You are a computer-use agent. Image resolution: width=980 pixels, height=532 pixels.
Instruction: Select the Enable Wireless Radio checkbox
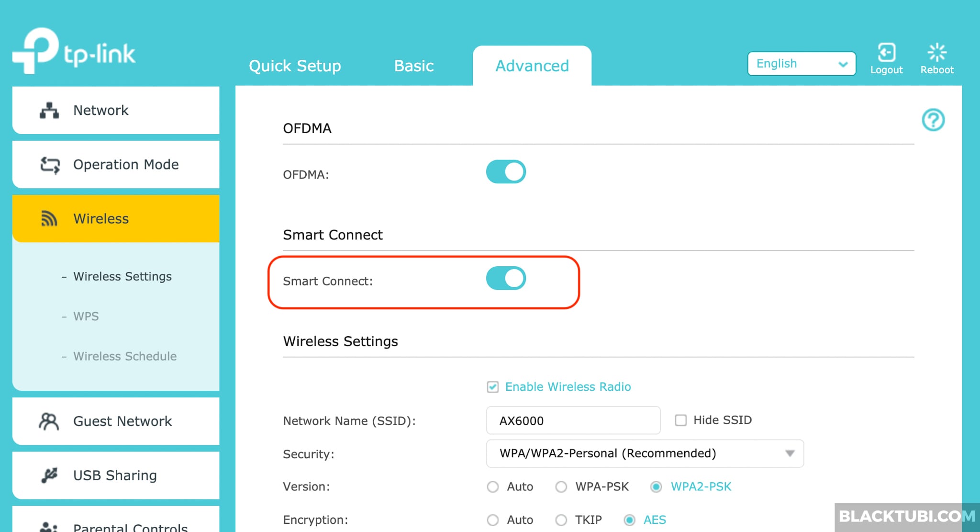tap(495, 386)
